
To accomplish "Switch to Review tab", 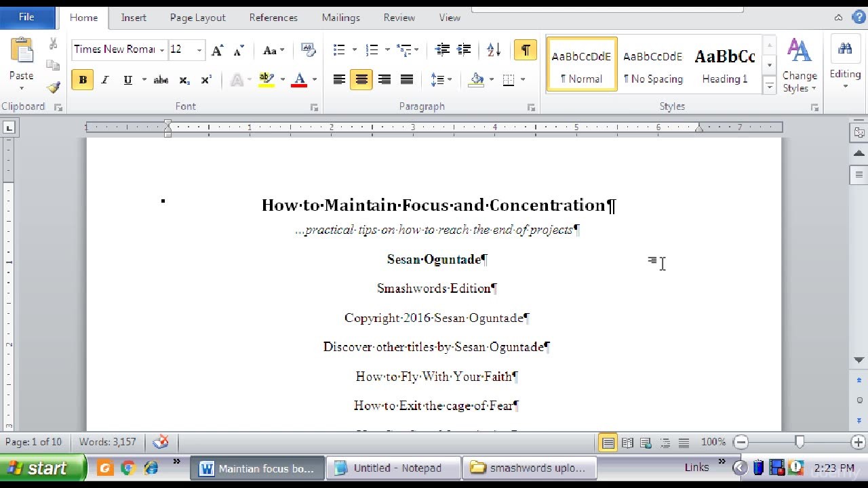I will click(x=399, y=18).
